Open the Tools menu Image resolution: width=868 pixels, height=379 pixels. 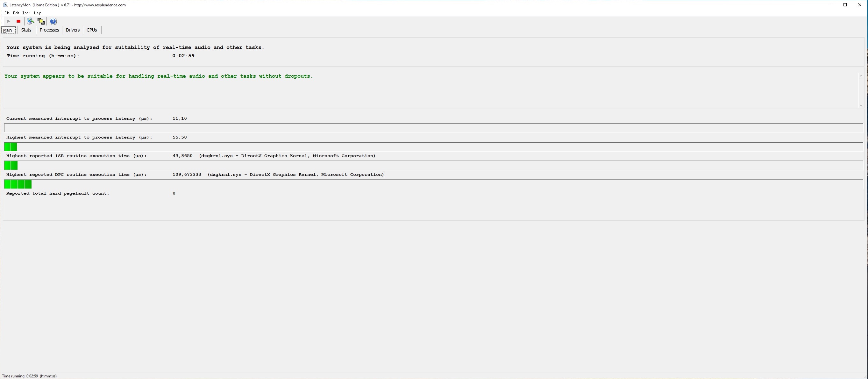(x=26, y=13)
